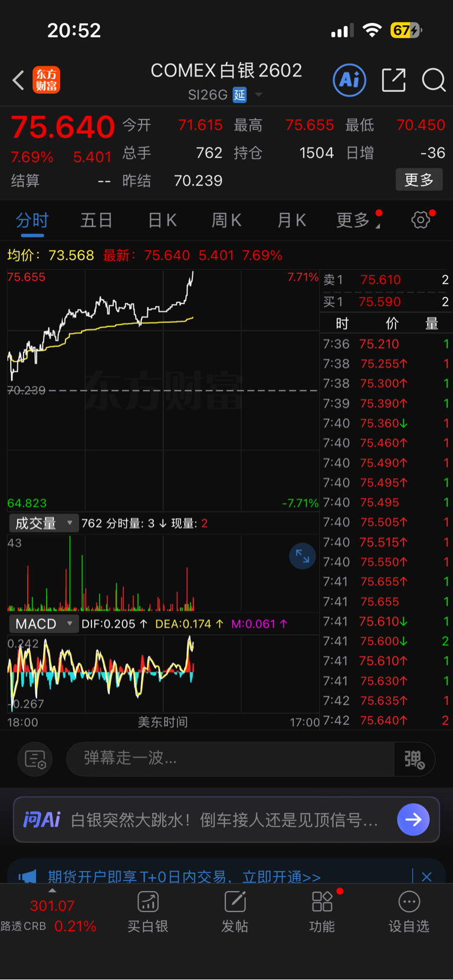Tap the 20:52 status bar clock
453x980 pixels.
74,30
